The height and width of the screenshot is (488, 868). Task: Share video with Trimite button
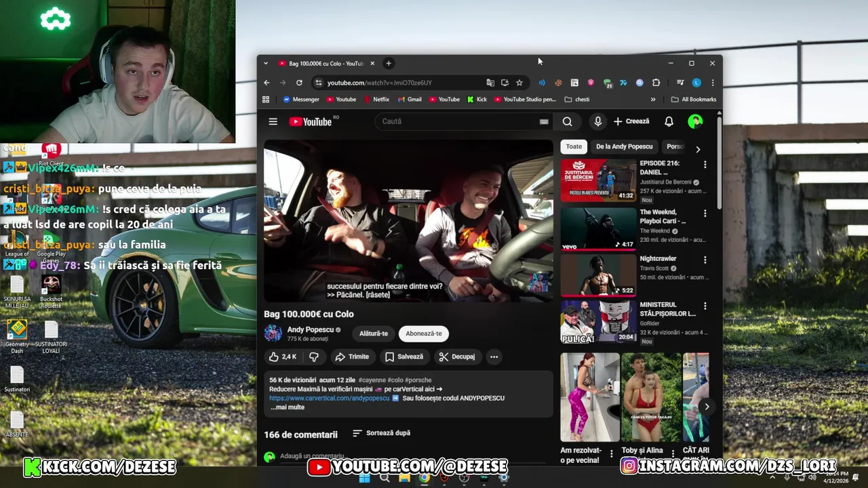(352, 357)
